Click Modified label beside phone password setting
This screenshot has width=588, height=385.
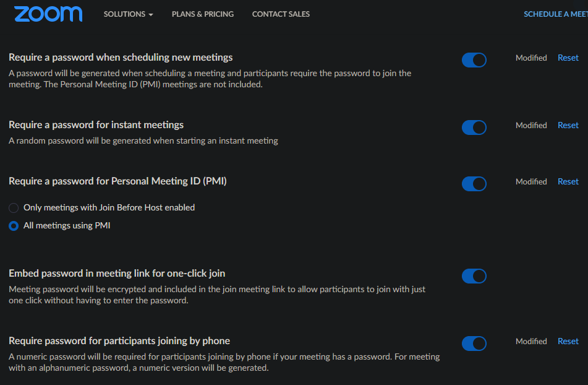point(531,342)
